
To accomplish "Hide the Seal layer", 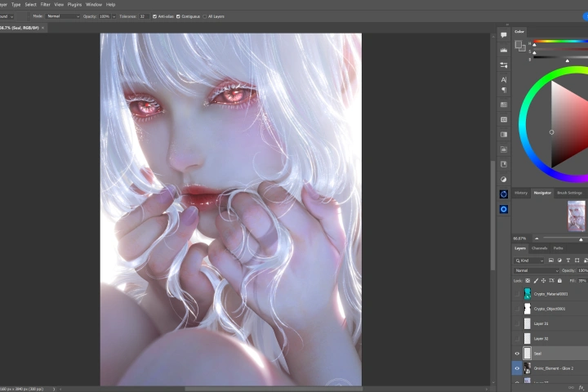I will [517, 354].
